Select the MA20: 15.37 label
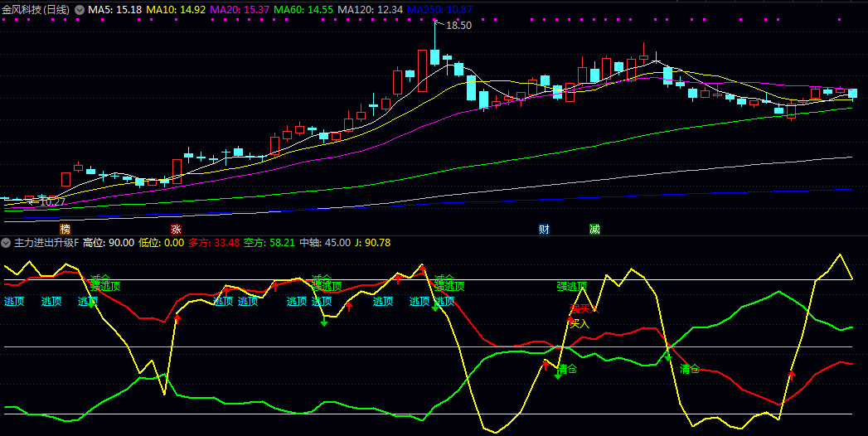The height and width of the screenshot is (436, 868). 240,9
